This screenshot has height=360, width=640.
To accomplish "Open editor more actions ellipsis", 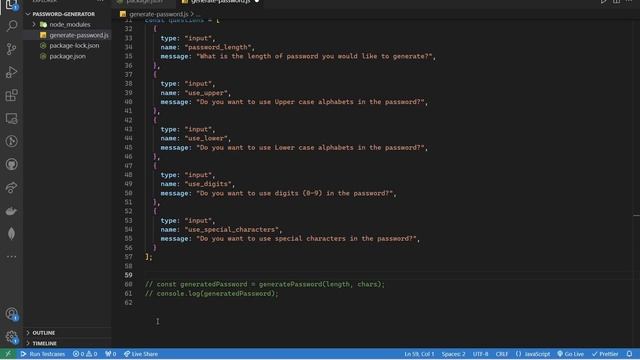I will tap(629, 2).
